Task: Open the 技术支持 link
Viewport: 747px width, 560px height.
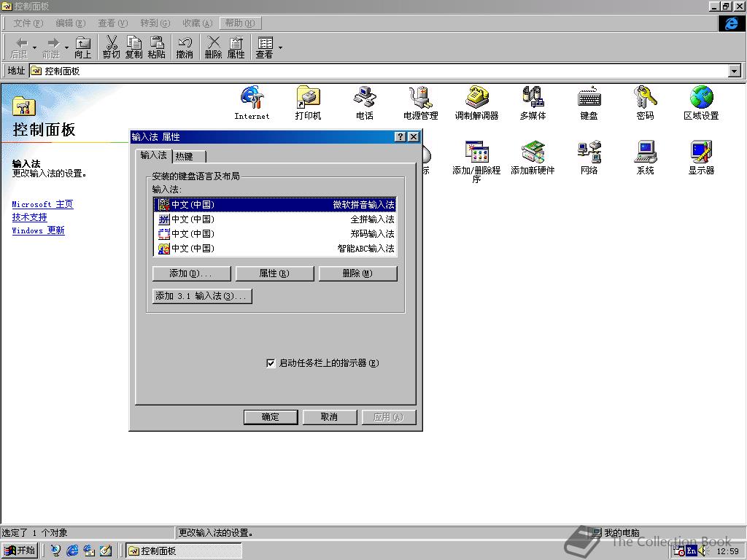Action: coord(29,217)
